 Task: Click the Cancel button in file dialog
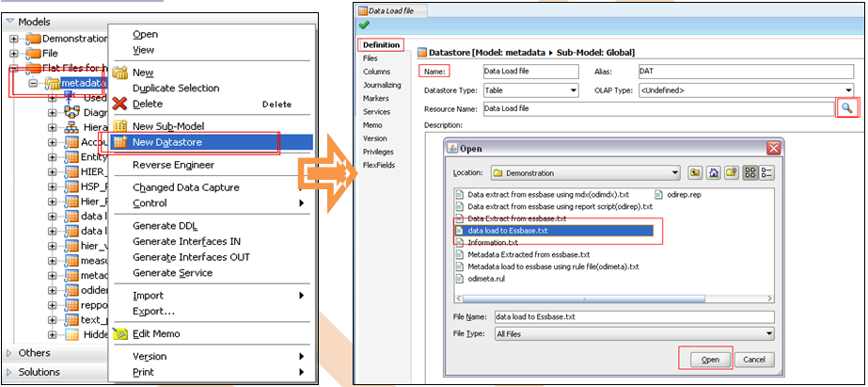click(x=754, y=360)
